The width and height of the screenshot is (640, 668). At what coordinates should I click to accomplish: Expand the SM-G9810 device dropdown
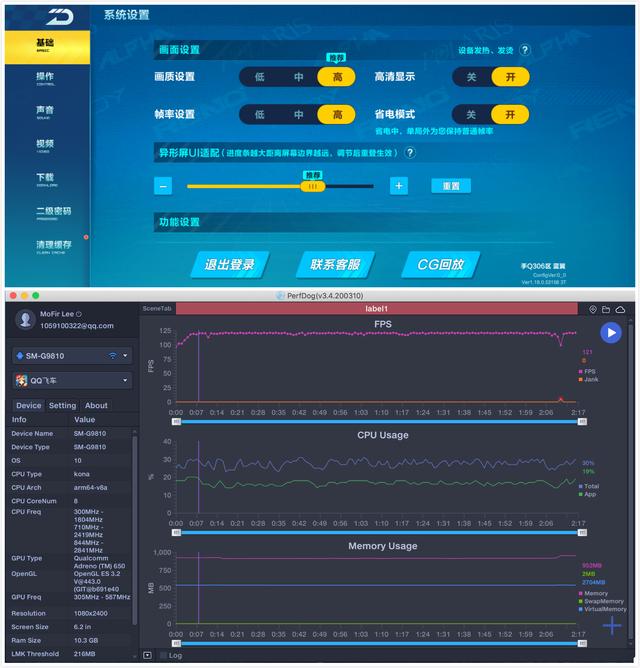coord(72,356)
